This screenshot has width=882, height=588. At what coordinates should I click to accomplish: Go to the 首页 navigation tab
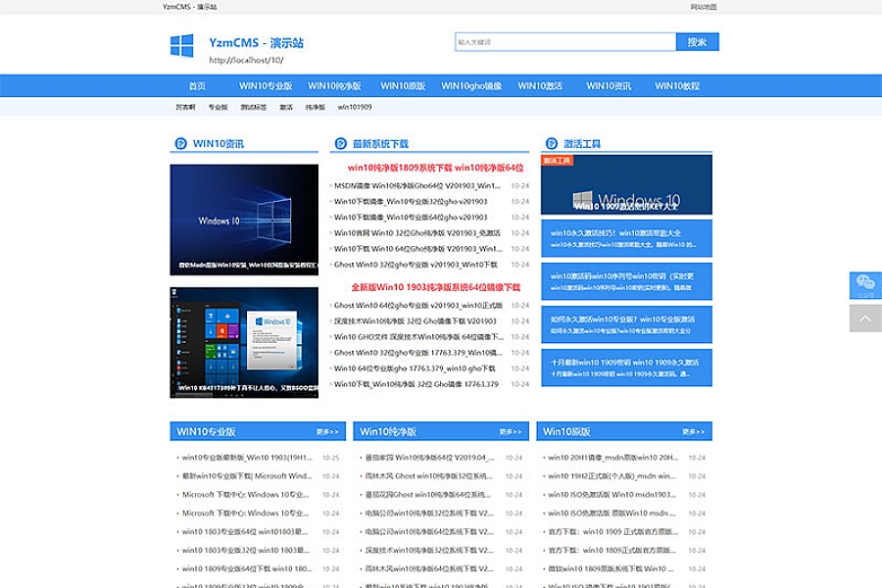tap(197, 86)
